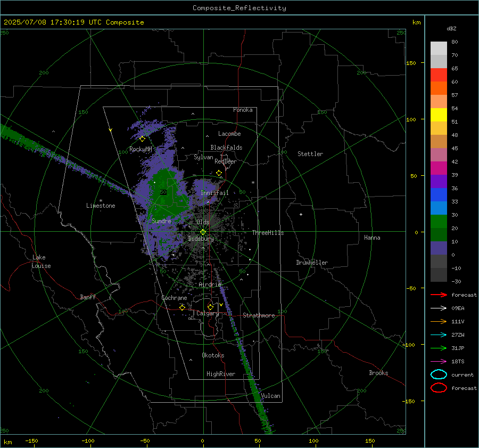This screenshot has width=479, height=448.
Task: Click the Strathmore label
Action: coord(259,315)
